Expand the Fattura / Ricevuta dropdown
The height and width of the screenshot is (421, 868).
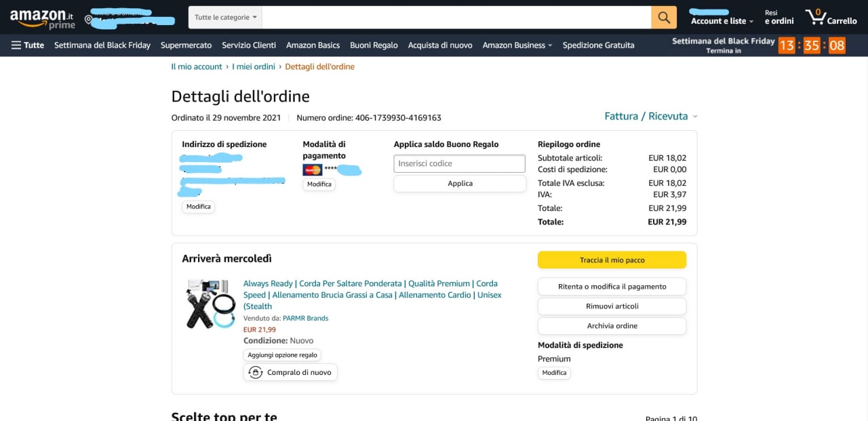tap(650, 116)
